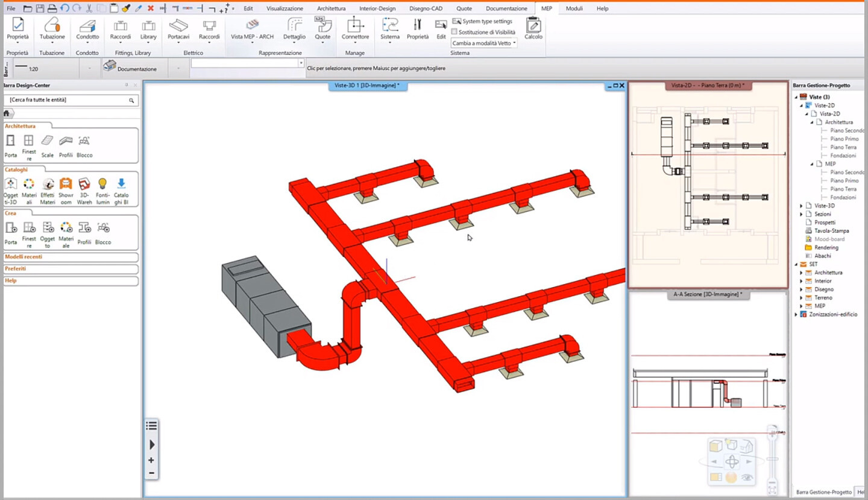Click the Condotto duct tool
This screenshot has height=500, width=868.
point(87,28)
